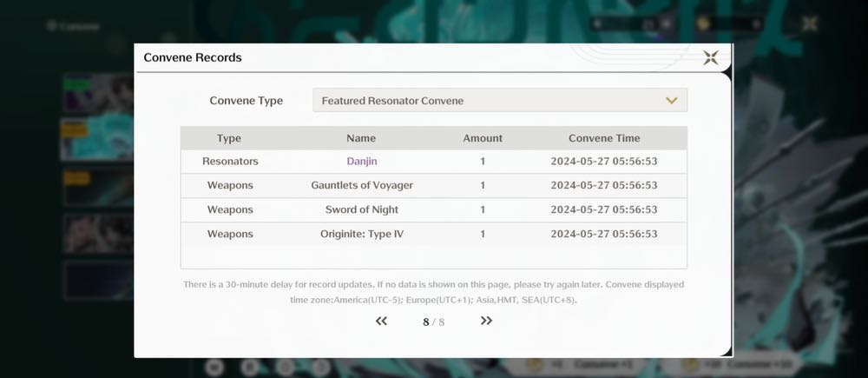Click the Convene Records title
Image resolution: width=868 pixels, height=378 pixels.
(193, 57)
